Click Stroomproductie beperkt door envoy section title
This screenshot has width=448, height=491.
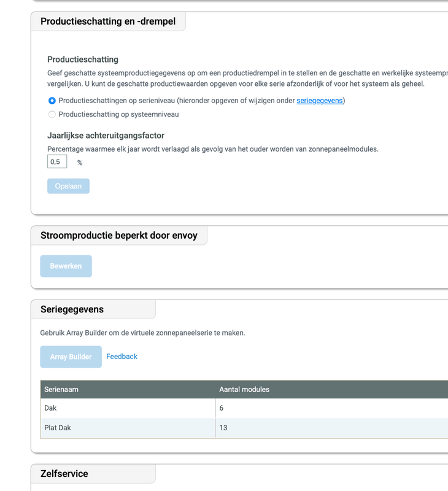(119, 235)
